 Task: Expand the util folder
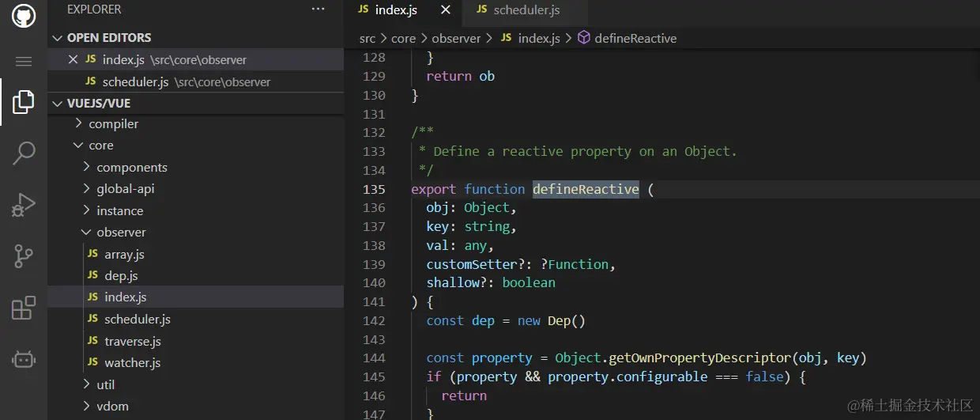click(195, 384)
